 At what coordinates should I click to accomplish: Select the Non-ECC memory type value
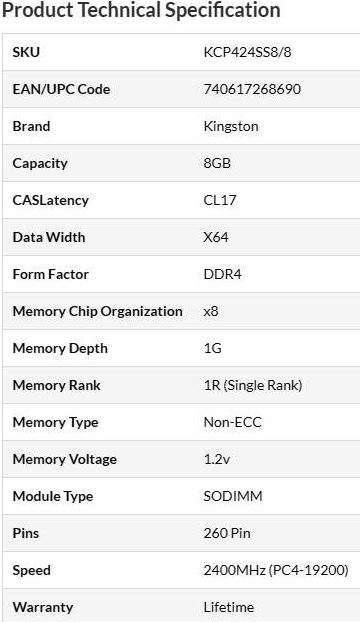(x=232, y=422)
